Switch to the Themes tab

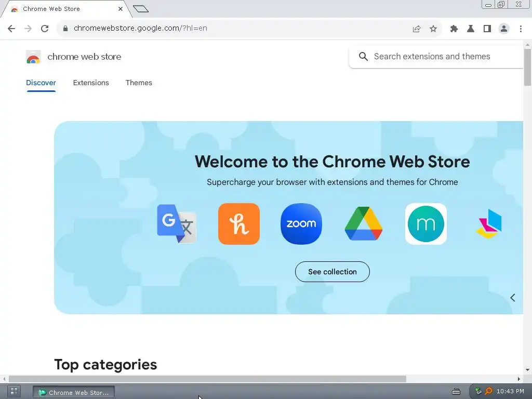pyautogui.click(x=139, y=83)
